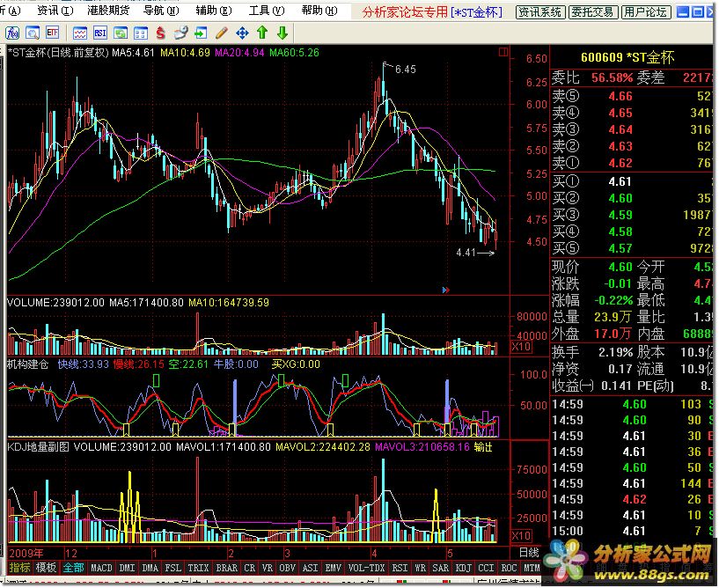Click the 卖① price 4.62
719x588 pixels.
(x=620, y=163)
